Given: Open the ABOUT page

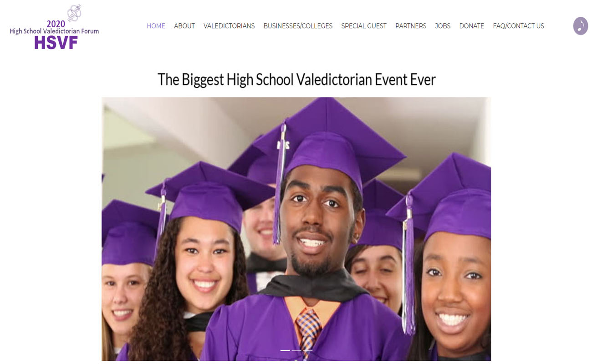Looking at the screenshot, I should pos(184,26).
